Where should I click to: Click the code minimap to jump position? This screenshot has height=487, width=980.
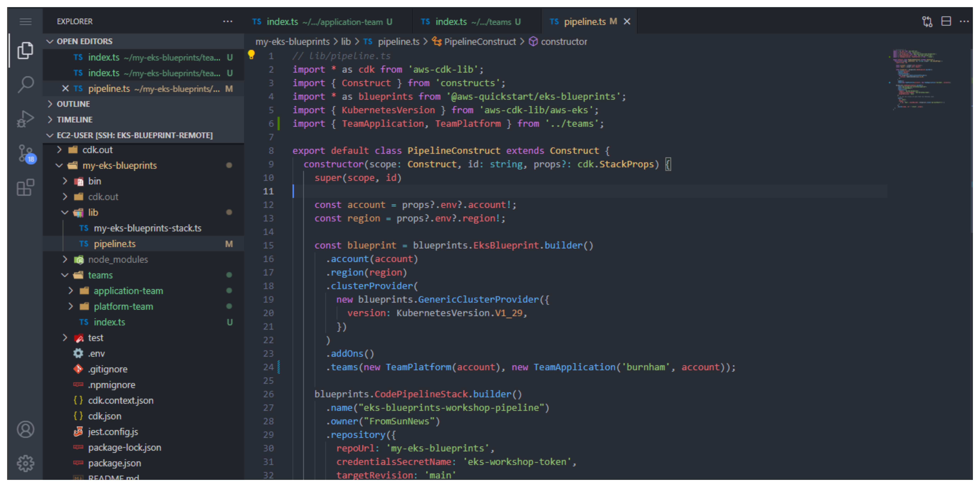[x=921, y=80]
